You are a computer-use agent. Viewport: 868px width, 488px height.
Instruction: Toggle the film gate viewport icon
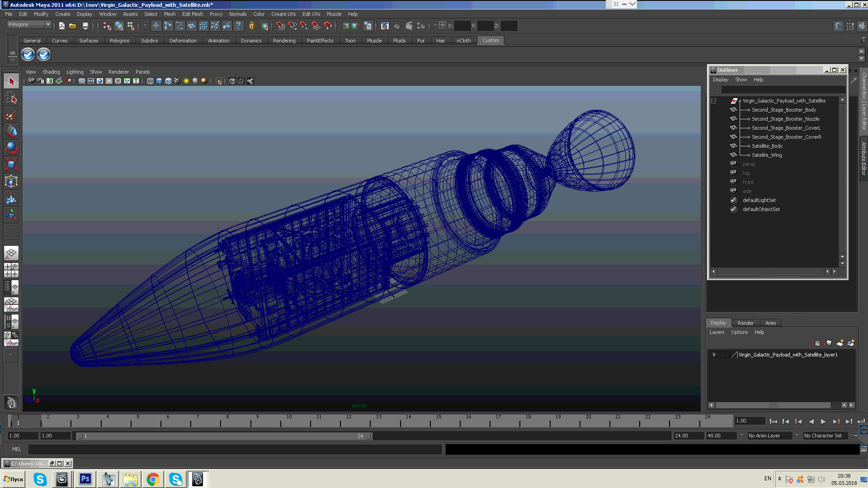click(x=91, y=81)
